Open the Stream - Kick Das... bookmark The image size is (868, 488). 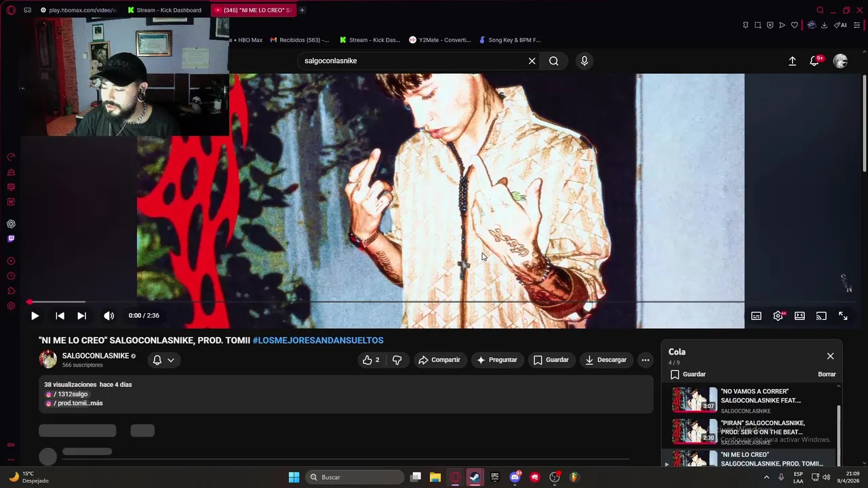click(370, 40)
